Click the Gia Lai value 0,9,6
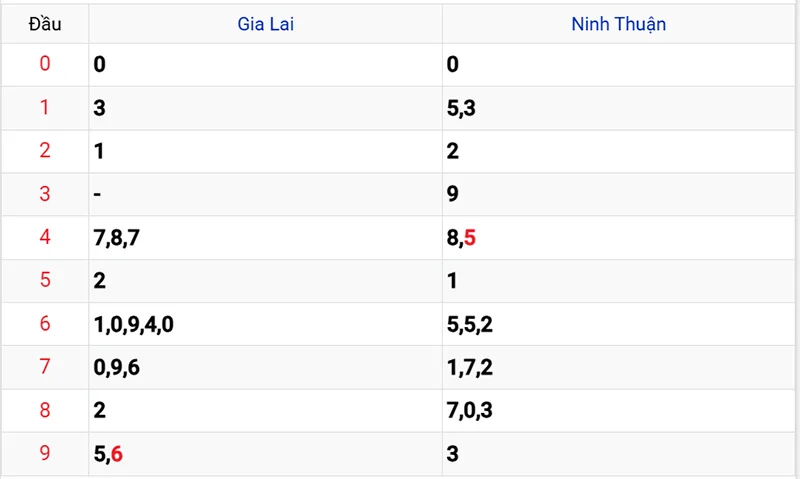This screenshot has height=479, width=800. [116, 367]
